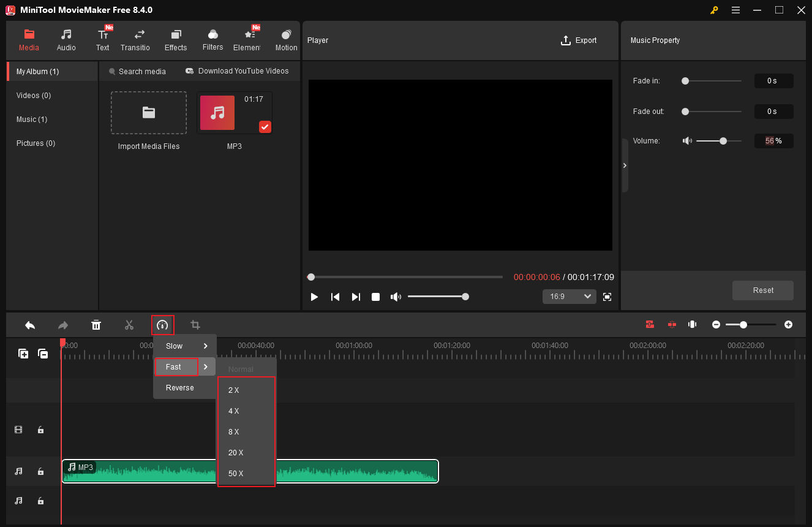Add the MP3 clip to timeline via plus icon
The width and height of the screenshot is (812, 527).
coord(23,354)
